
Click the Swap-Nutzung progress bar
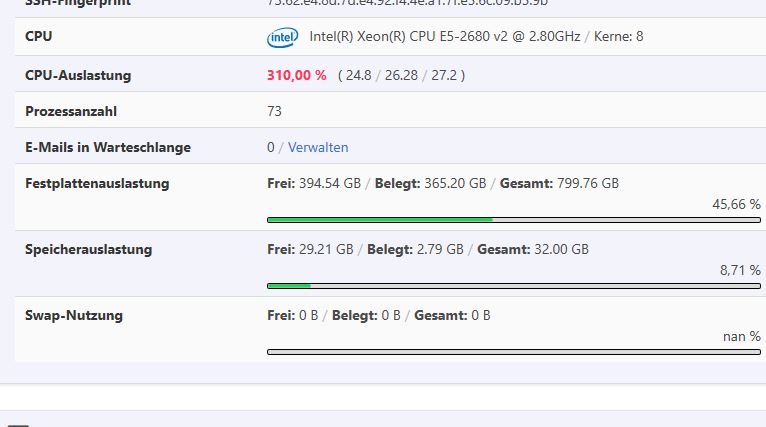click(x=513, y=351)
